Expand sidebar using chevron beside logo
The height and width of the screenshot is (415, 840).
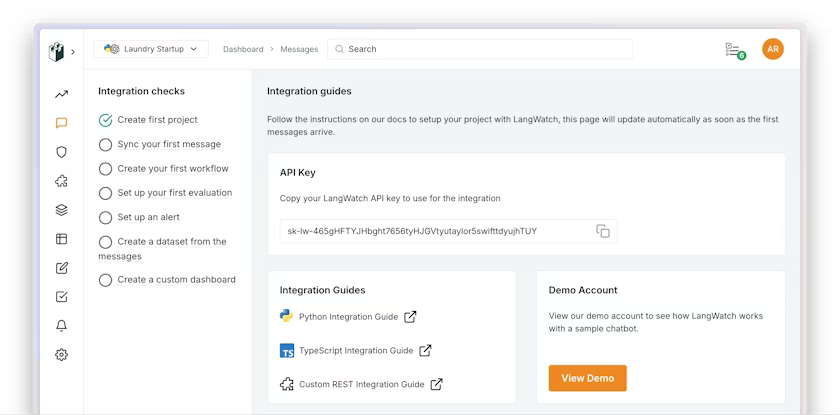point(73,52)
